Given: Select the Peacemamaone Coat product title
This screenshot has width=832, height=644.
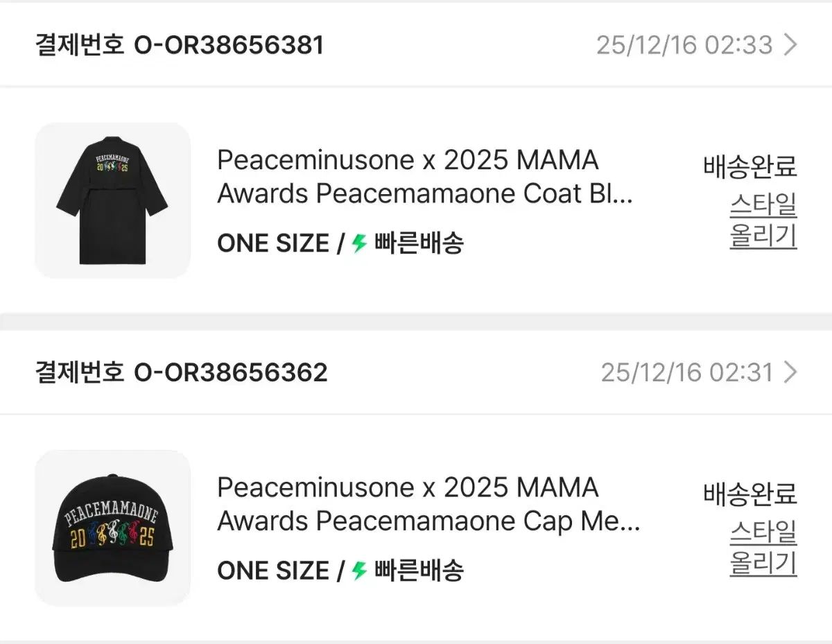Looking at the screenshot, I should point(424,177).
